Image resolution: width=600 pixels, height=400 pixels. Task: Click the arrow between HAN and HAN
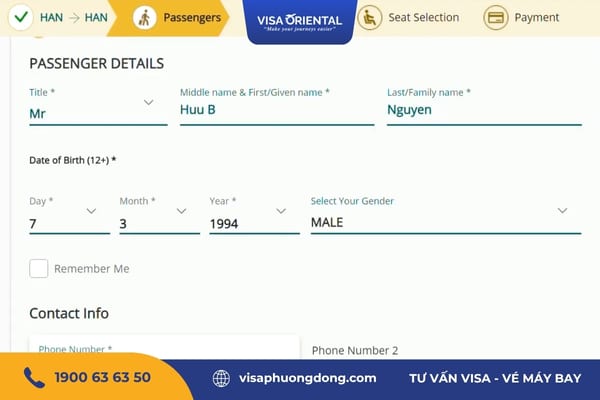click(74, 18)
